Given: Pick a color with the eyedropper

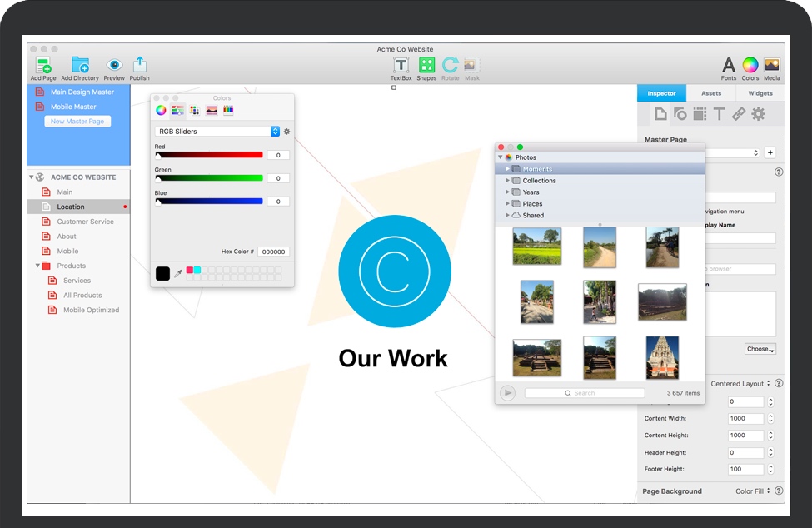Looking at the screenshot, I should click(x=178, y=273).
